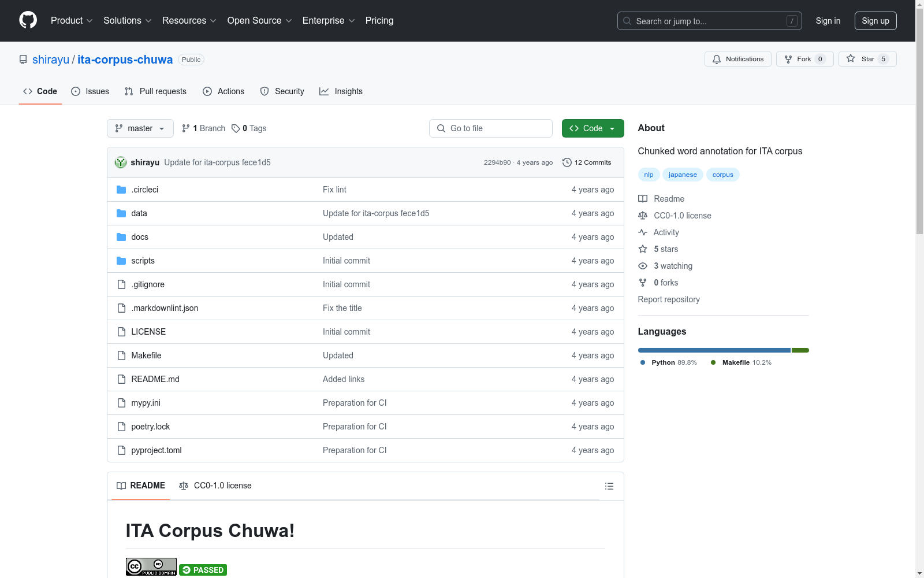This screenshot has width=924, height=578.
Task: View repository Activity
Action: pos(658,232)
